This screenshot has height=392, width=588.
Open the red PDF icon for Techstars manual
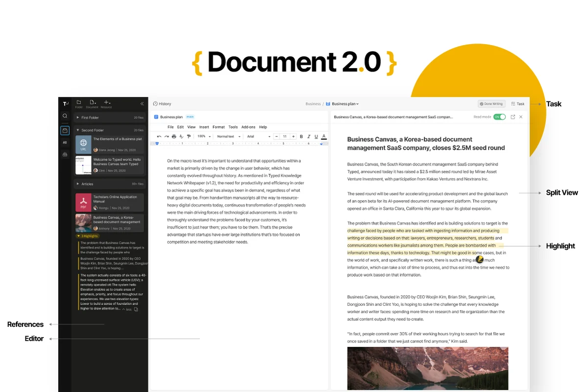83,202
